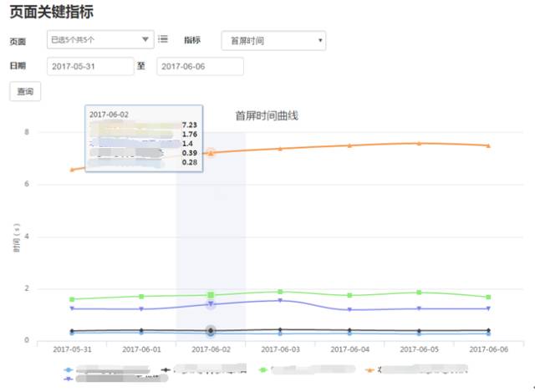Click orange data point at 2017-06-02

(x=211, y=153)
